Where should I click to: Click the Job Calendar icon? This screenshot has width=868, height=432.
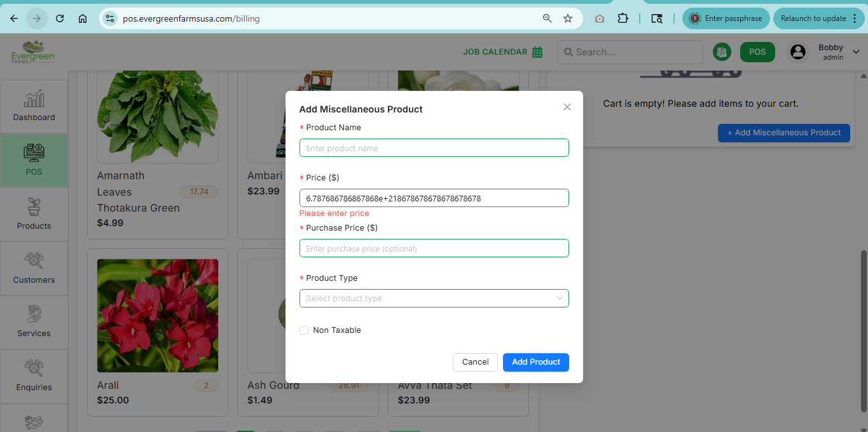point(537,52)
